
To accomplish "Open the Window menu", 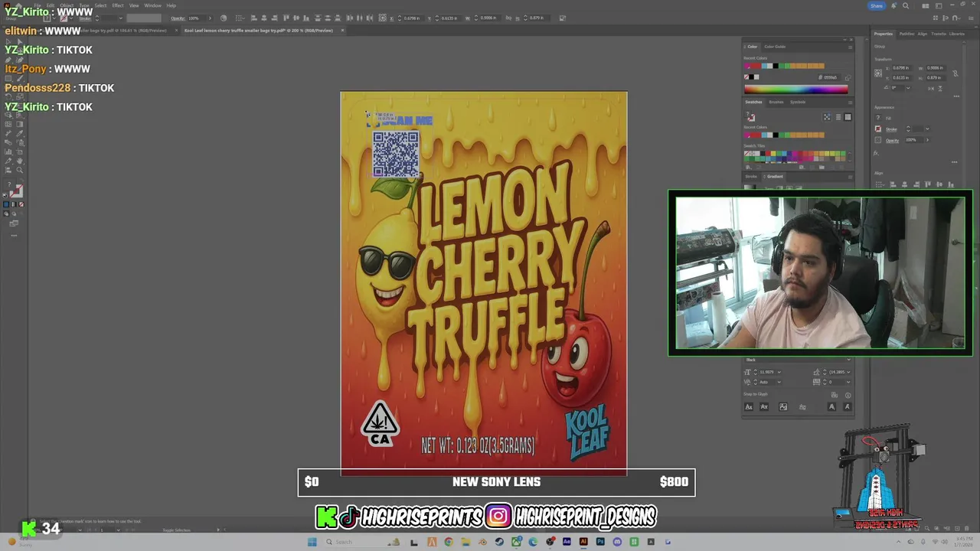I will (x=152, y=5).
